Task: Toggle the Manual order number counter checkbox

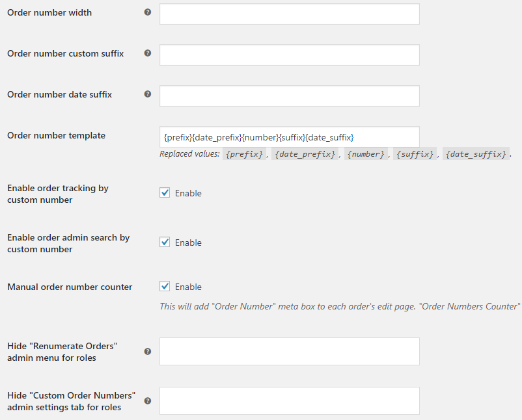Action: (x=165, y=286)
